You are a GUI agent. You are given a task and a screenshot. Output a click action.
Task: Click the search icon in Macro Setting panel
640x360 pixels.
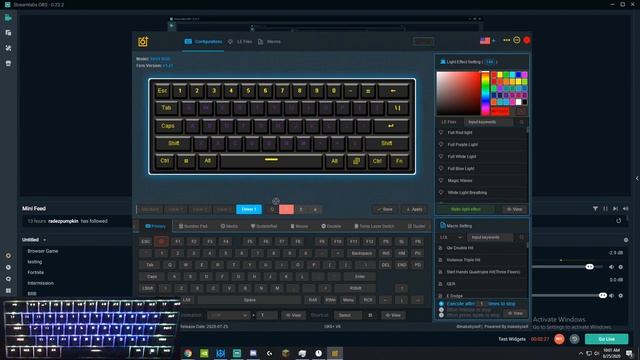(521, 237)
